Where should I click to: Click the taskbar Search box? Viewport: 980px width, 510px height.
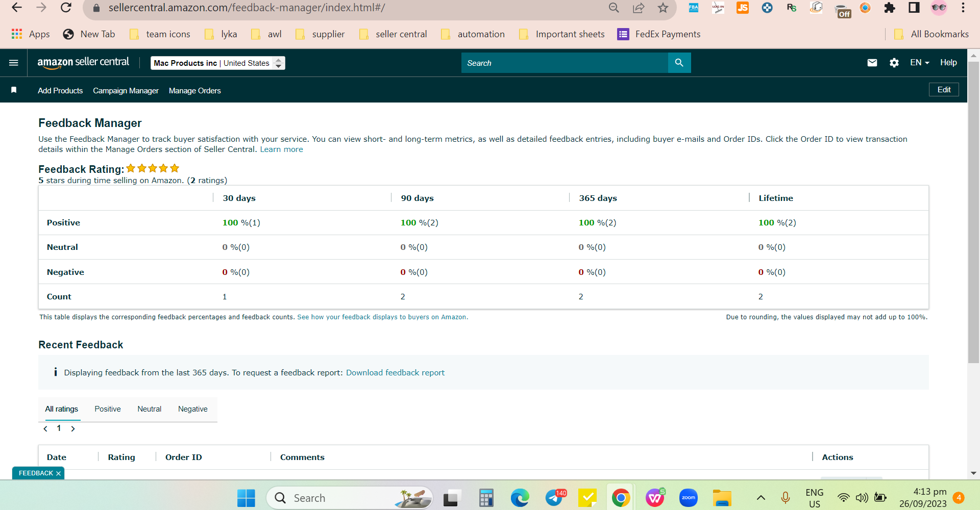(350, 498)
